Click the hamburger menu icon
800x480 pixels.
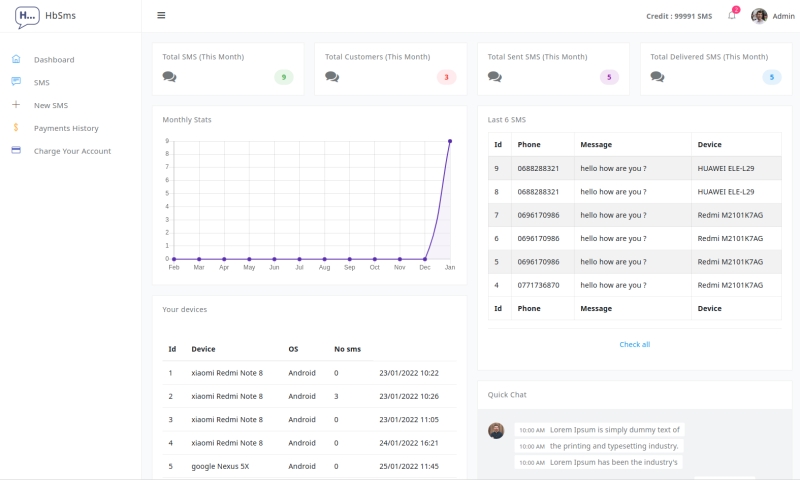pyautogui.click(x=161, y=16)
